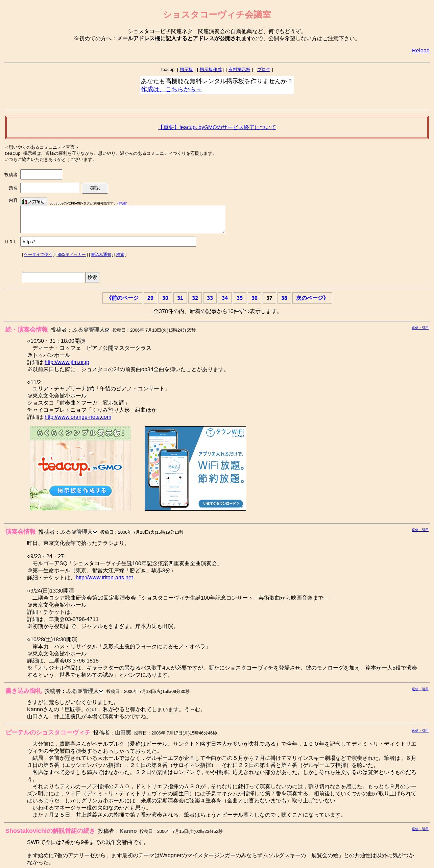Focus the 題名 subject field
The width and height of the screenshot is (434, 868).
tap(50, 188)
